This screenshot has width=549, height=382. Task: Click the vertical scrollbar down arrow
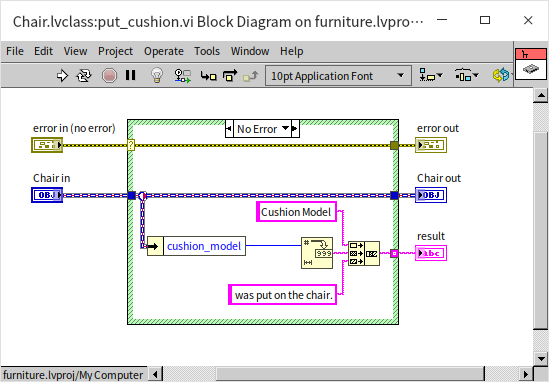point(541,359)
